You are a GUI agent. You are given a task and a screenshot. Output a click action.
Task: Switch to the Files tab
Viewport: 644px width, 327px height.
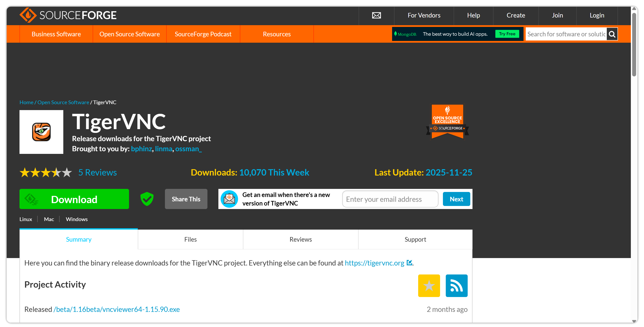(190, 239)
